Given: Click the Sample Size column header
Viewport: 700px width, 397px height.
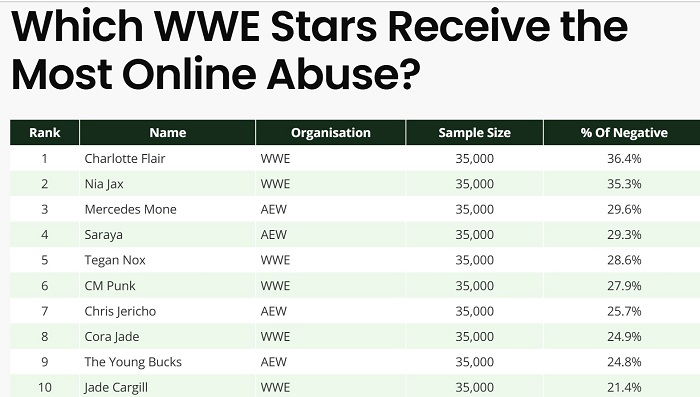Looking at the screenshot, I should click(x=475, y=133).
